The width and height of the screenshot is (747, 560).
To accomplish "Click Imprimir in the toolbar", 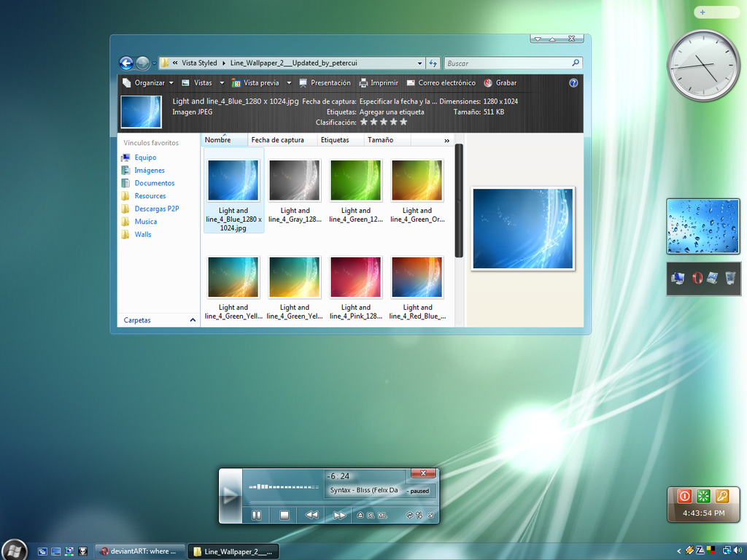I will point(379,83).
